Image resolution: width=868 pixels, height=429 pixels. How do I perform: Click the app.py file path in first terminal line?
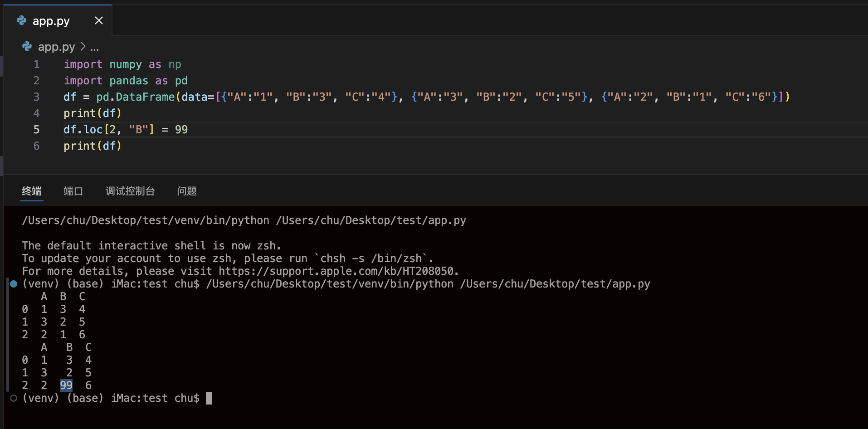(x=371, y=220)
